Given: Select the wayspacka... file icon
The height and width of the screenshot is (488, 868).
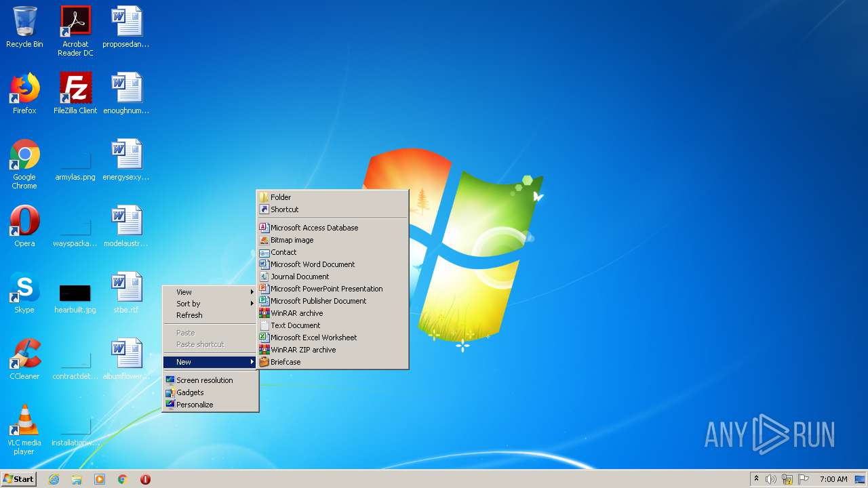Looking at the screenshot, I should (x=75, y=230).
